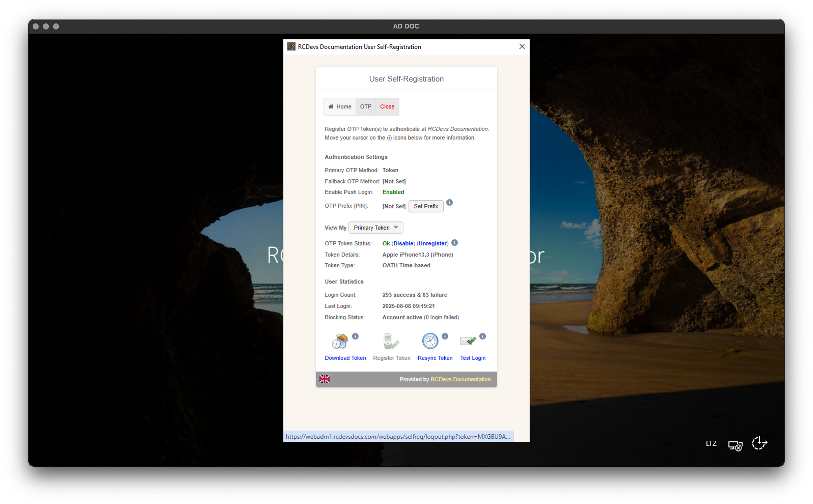
Task: Click the green 'Ok' token status
Action: click(386, 244)
